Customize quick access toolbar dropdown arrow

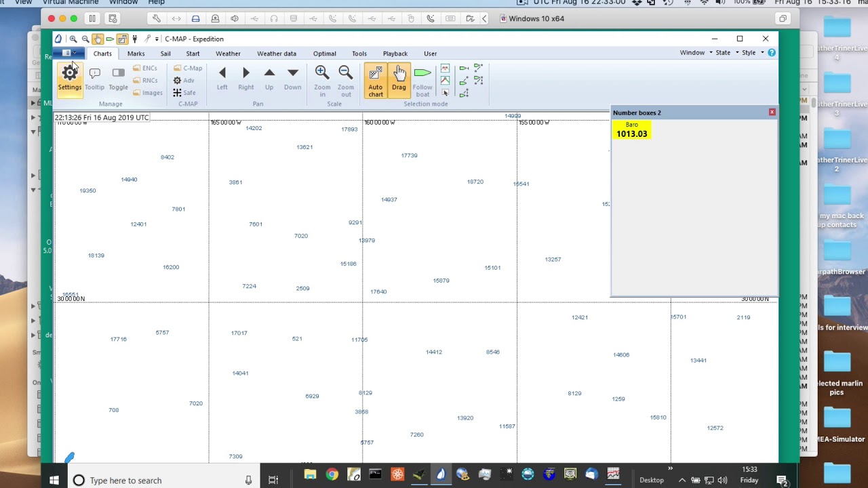click(x=157, y=39)
